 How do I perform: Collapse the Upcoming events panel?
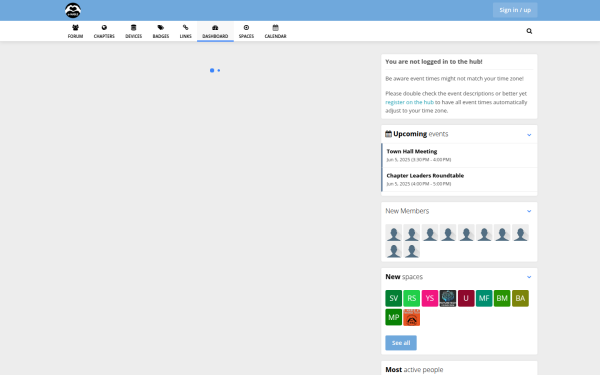click(529, 135)
